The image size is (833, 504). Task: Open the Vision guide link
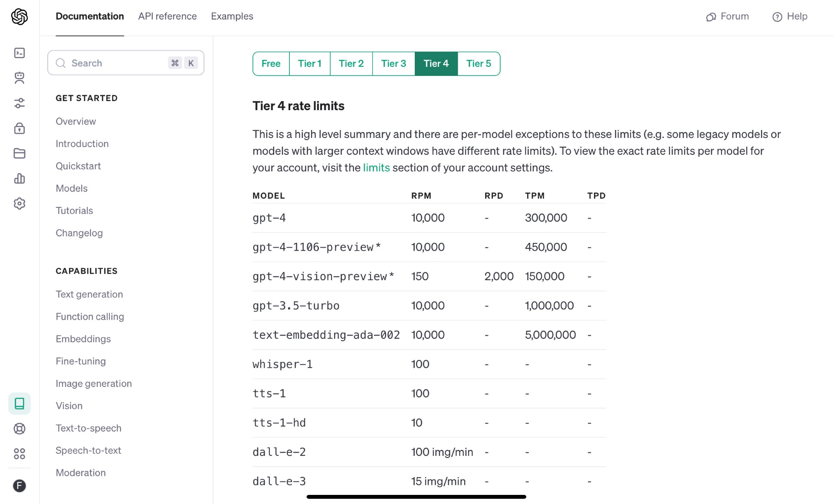pyautogui.click(x=69, y=406)
